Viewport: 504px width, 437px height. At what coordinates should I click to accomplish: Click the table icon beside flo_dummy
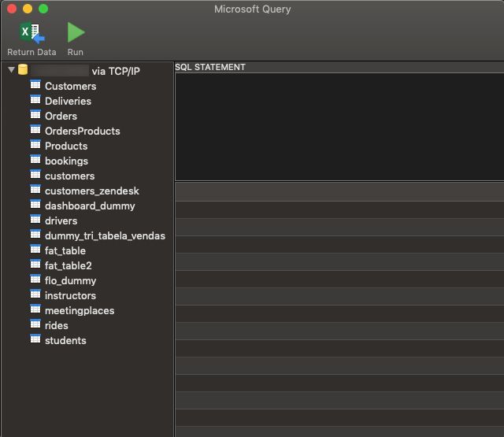(x=35, y=279)
